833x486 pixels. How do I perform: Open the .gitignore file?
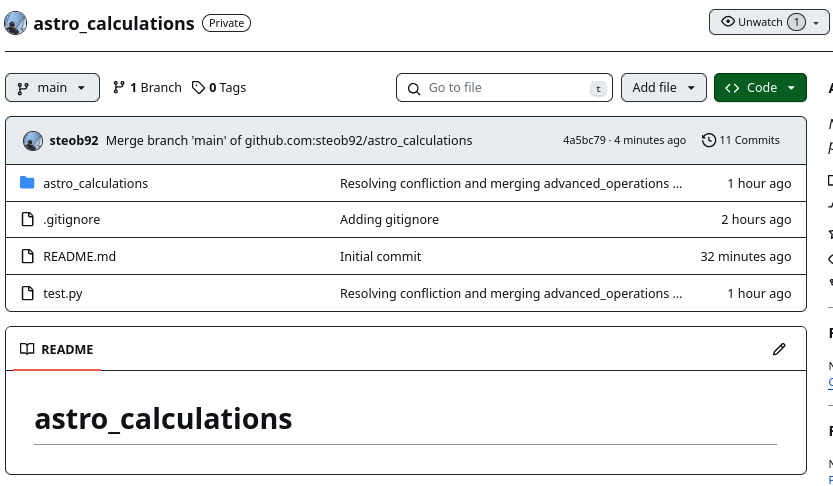coord(72,219)
